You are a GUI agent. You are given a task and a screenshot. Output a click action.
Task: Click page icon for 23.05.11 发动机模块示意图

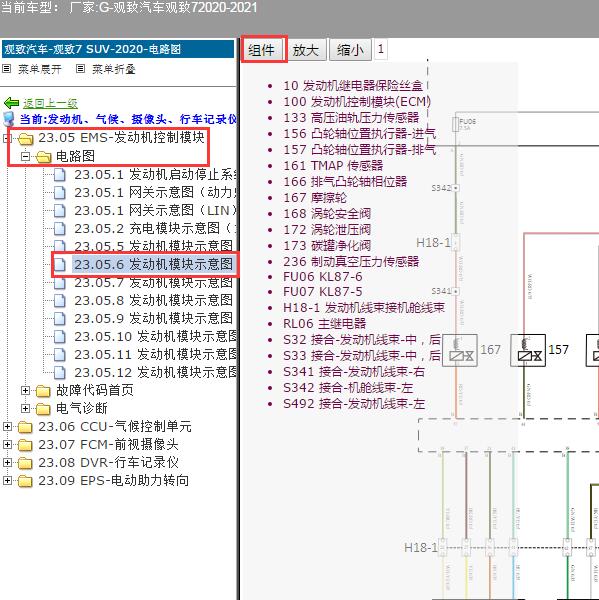(60, 354)
